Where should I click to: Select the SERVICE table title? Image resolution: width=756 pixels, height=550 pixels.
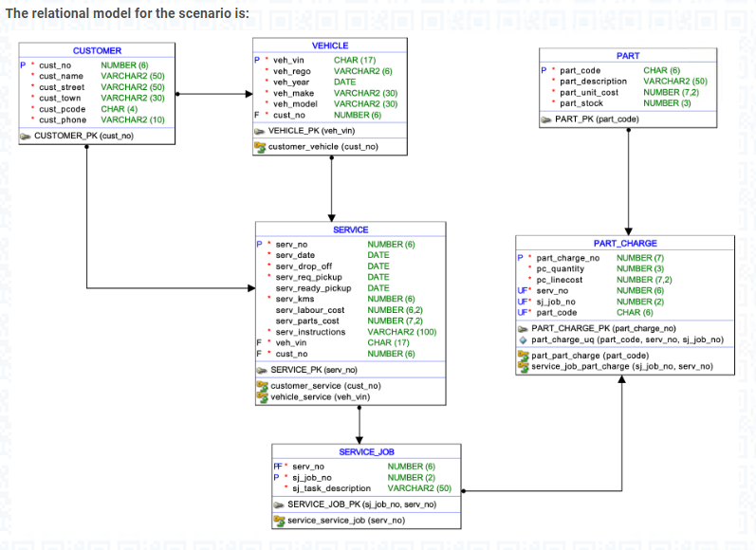point(351,229)
